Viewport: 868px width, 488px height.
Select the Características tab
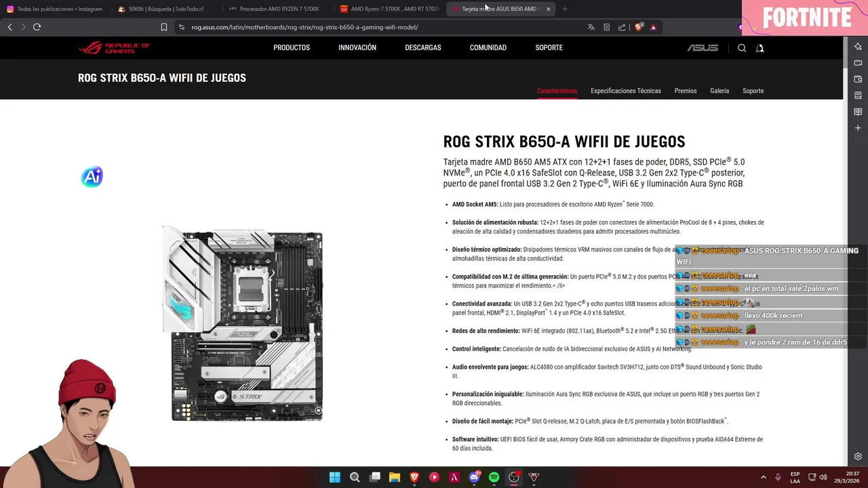557,91
